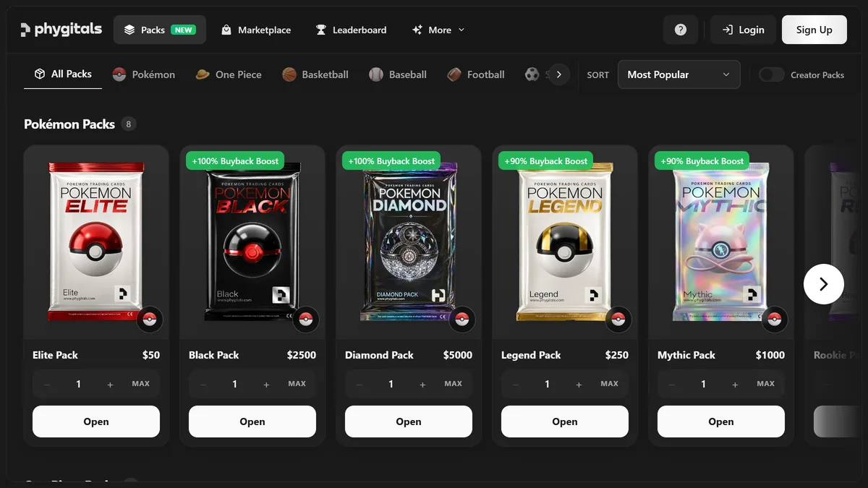Open the Mythic Pack
This screenshot has width=868, height=488.
click(x=721, y=421)
